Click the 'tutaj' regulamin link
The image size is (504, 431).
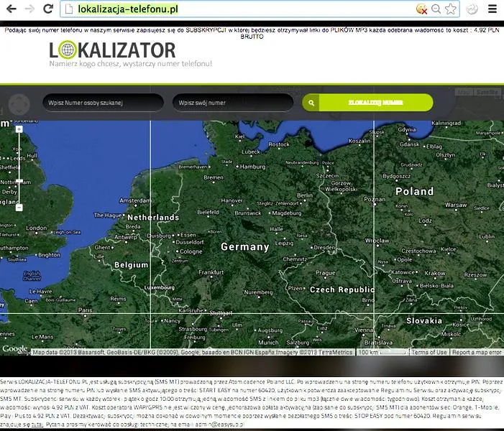37,425
